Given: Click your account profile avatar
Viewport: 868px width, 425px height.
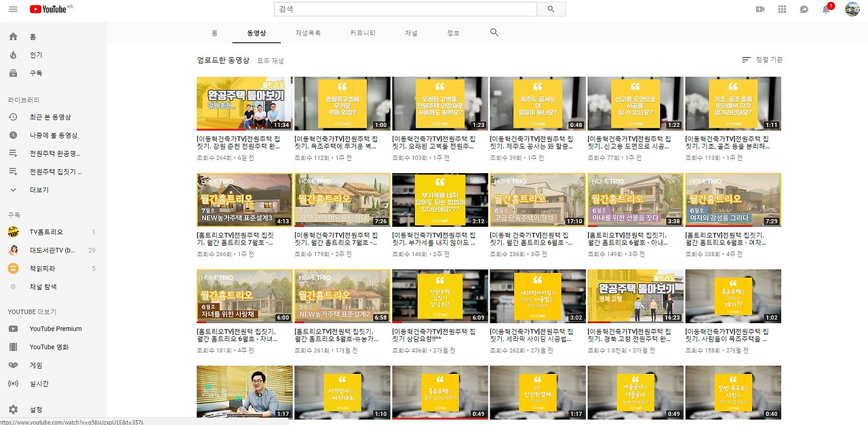Looking at the screenshot, I should pos(852,9).
